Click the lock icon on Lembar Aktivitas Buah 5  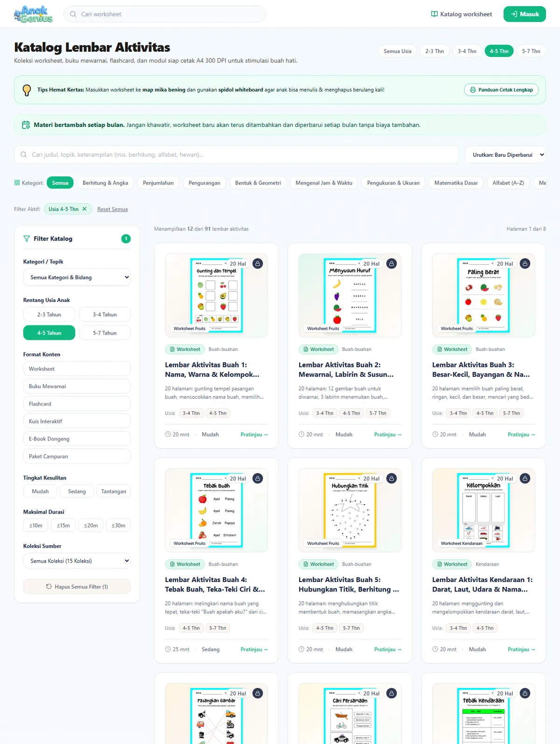click(392, 478)
